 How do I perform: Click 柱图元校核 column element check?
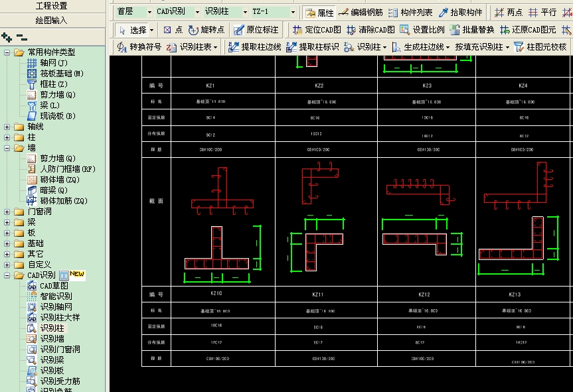[540, 47]
